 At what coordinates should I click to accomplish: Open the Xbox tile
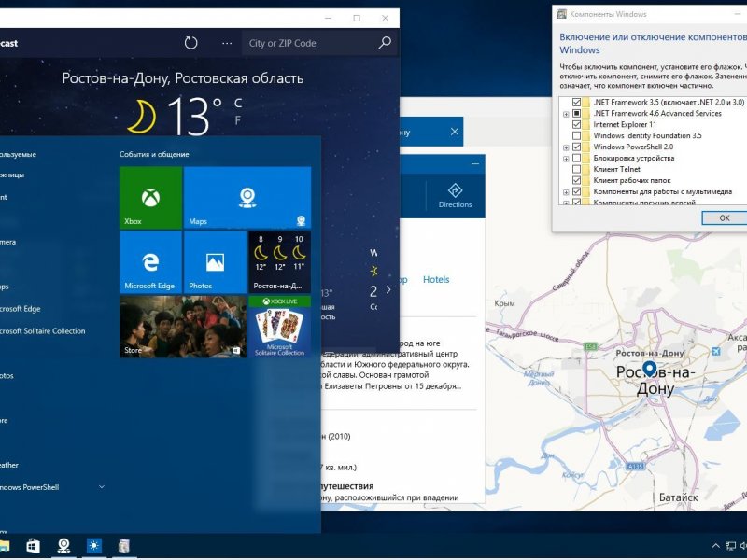point(150,198)
